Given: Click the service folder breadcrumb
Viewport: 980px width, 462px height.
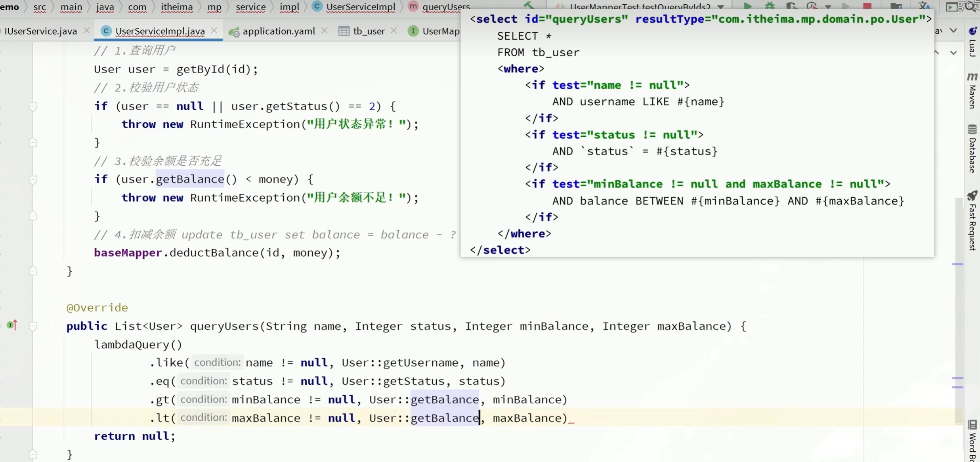Looking at the screenshot, I should (x=250, y=7).
